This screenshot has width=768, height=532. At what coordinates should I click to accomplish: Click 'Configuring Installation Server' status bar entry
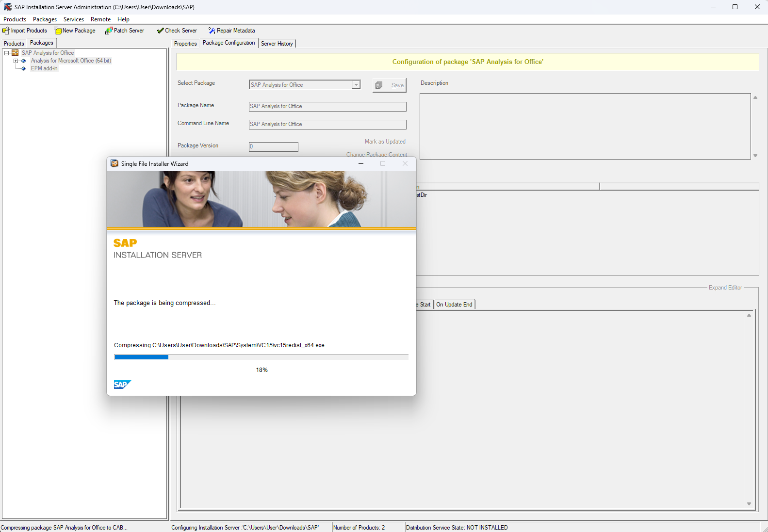[x=245, y=528]
